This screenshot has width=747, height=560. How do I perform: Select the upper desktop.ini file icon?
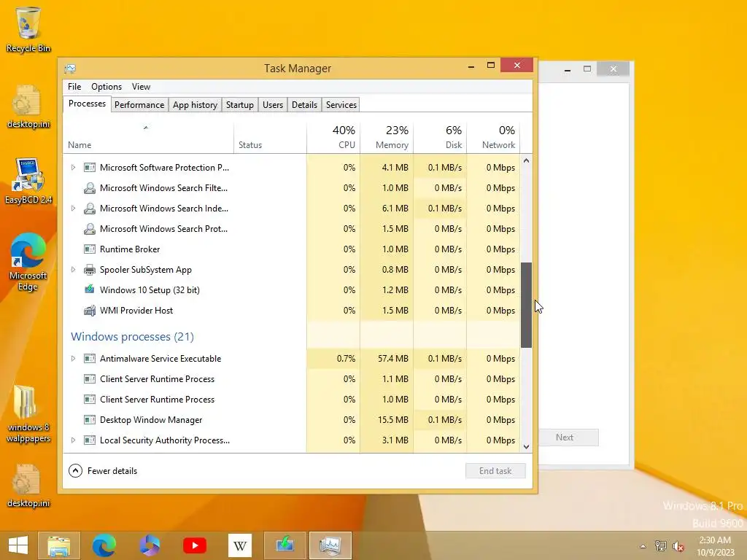point(28,106)
